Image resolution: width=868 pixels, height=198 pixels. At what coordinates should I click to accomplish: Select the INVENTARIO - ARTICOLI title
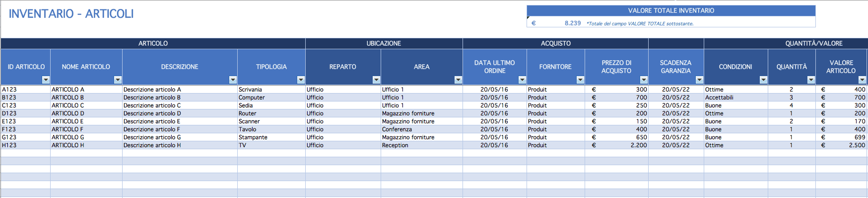(71, 14)
